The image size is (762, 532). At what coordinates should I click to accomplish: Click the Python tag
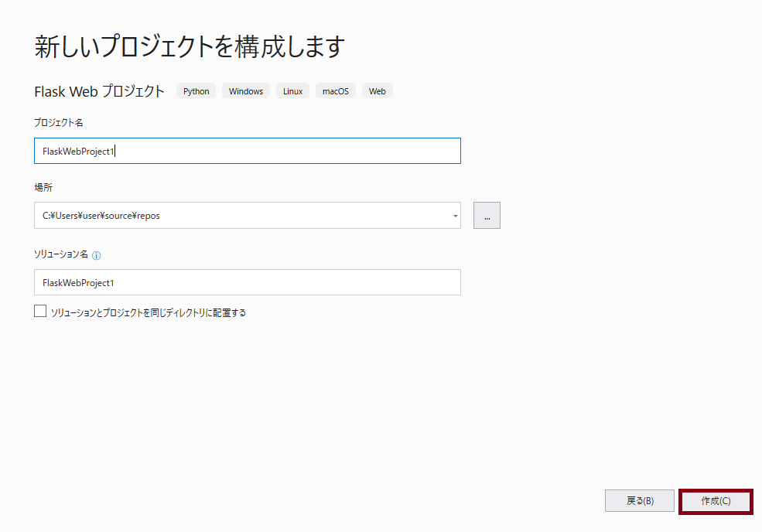[196, 91]
